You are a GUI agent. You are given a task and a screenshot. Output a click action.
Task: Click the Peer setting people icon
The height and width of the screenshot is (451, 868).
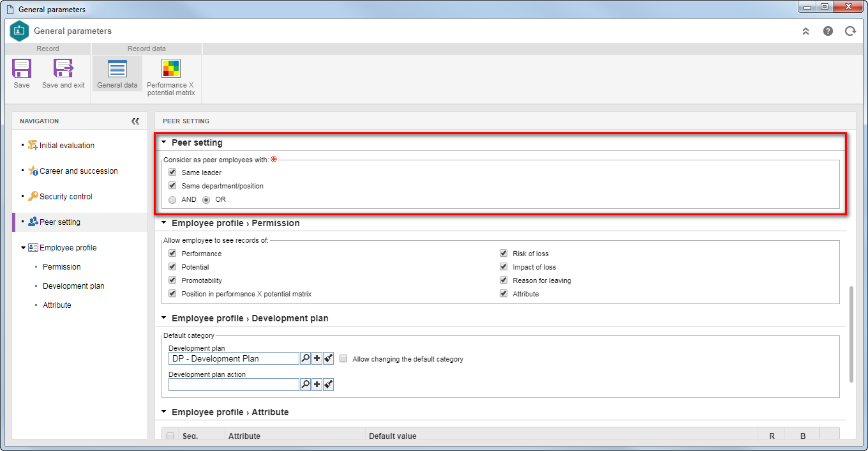pyautogui.click(x=33, y=222)
